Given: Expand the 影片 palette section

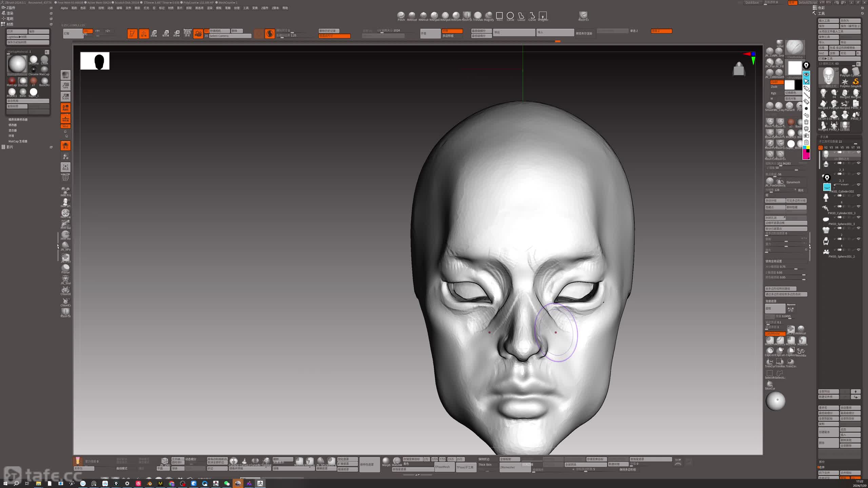Looking at the screenshot, I should click(10, 147).
